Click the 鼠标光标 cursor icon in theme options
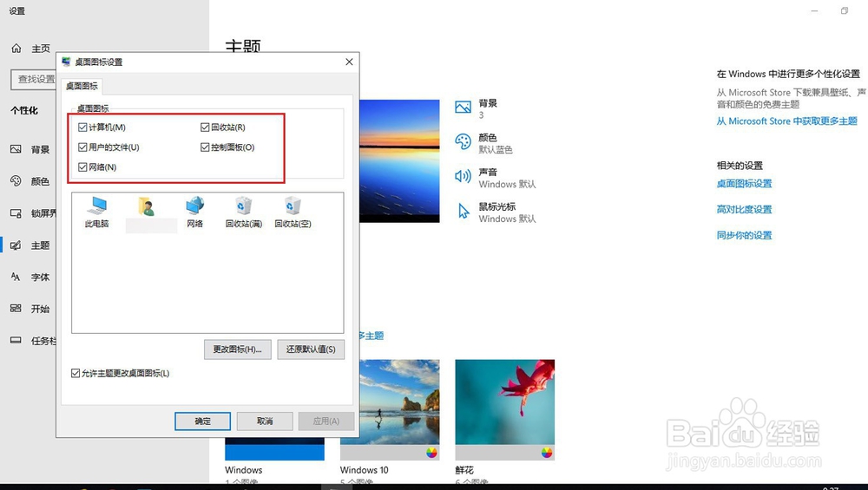Viewport: 868px width, 490px height. click(x=464, y=211)
